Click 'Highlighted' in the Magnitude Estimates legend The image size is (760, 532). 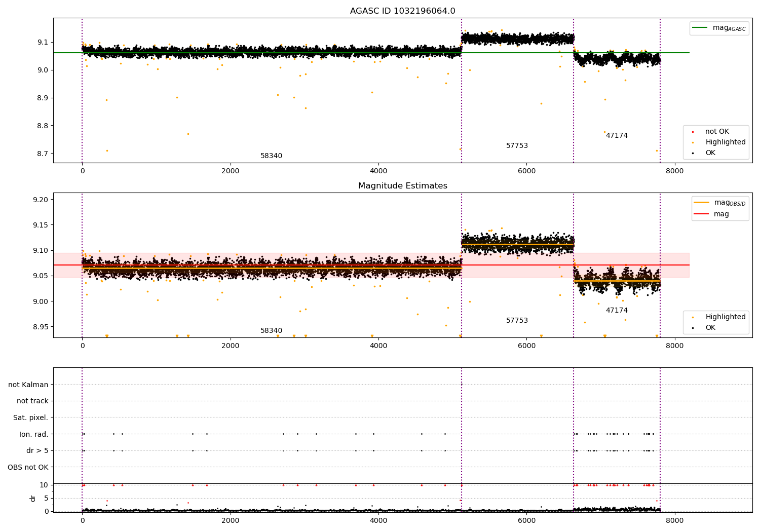point(726,317)
